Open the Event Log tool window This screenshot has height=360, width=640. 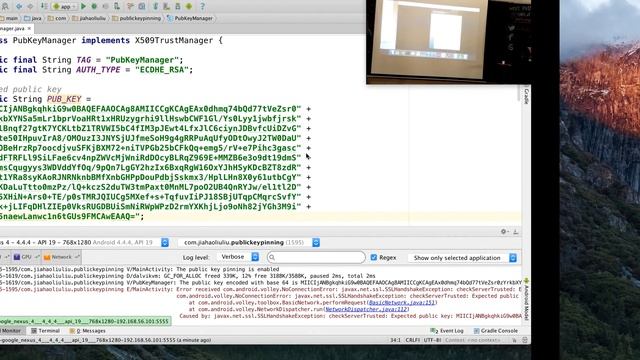click(x=447, y=331)
